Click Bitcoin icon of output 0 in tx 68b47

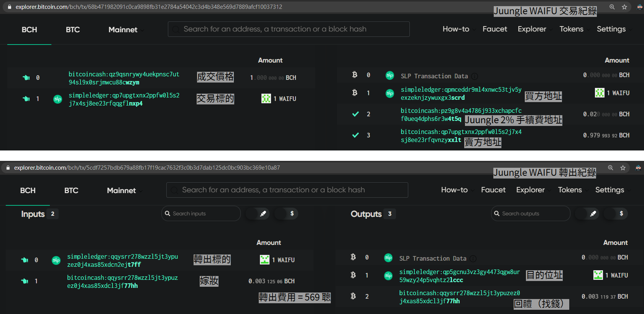point(355,75)
